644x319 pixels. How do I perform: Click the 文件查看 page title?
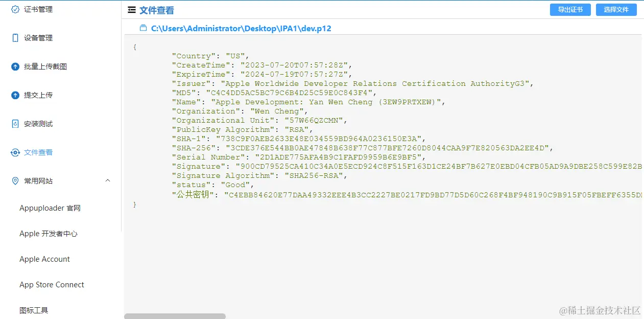point(157,10)
